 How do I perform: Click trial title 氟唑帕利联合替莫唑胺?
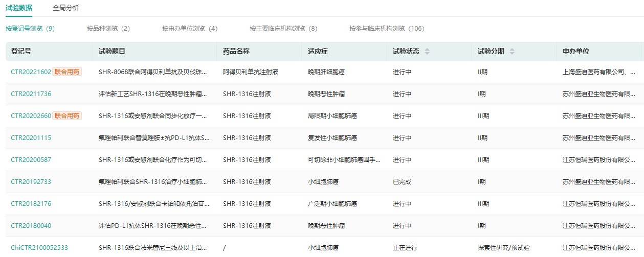click(x=154, y=138)
